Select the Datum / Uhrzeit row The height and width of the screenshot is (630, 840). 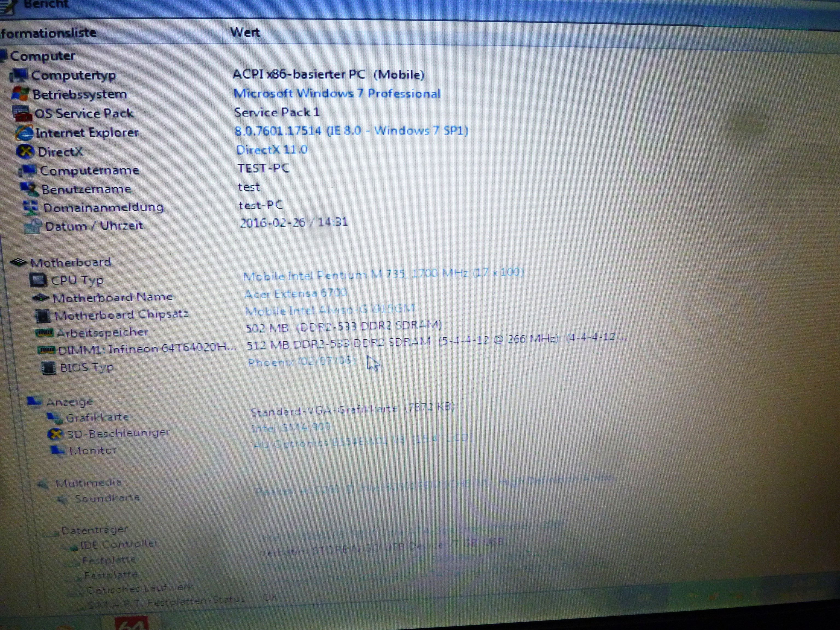[x=94, y=226]
